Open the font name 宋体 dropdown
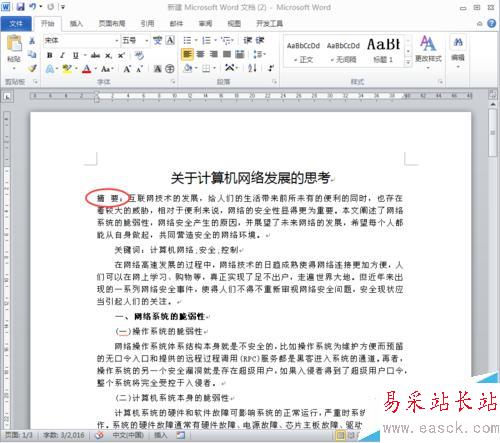This screenshot has width=500, height=443. tap(117, 41)
